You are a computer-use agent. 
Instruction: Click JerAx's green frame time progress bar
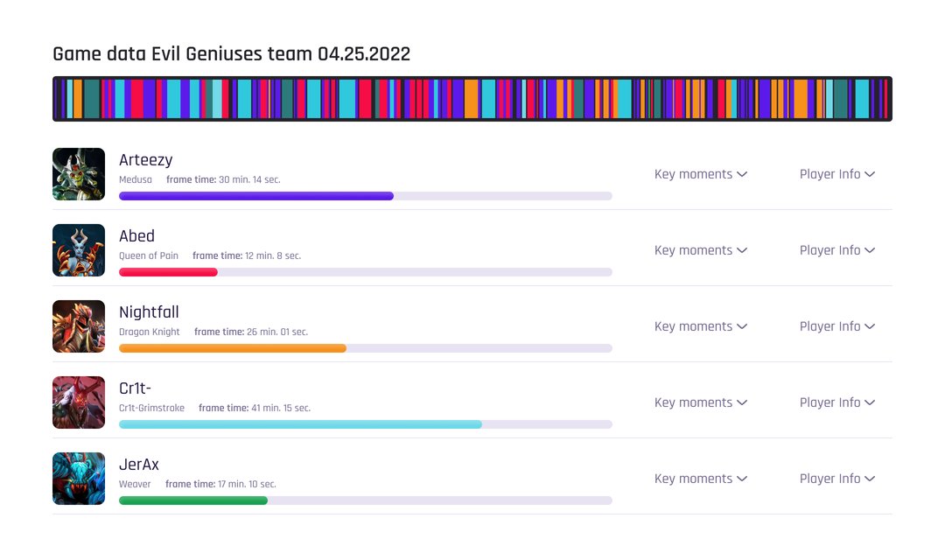point(365,500)
